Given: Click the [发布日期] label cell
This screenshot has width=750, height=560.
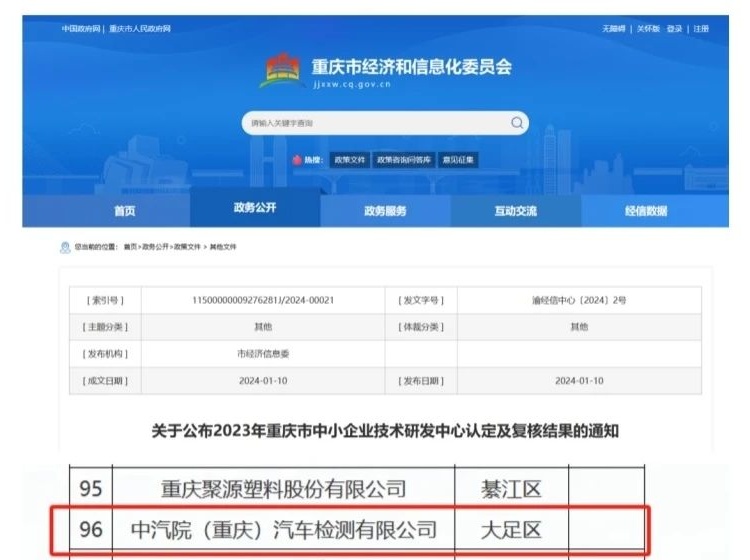Looking at the screenshot, I should click(x=421, y=381).
